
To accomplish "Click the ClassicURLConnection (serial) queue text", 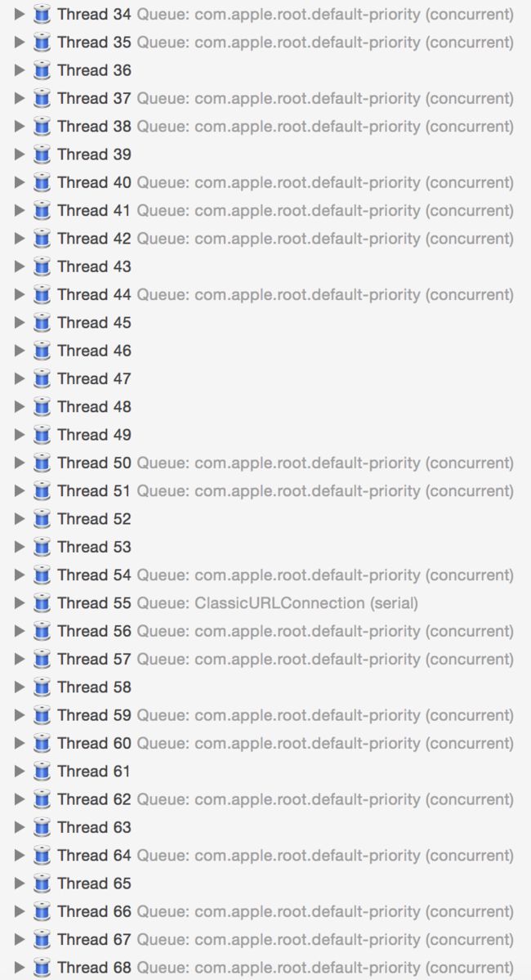I will pos(306,603).
